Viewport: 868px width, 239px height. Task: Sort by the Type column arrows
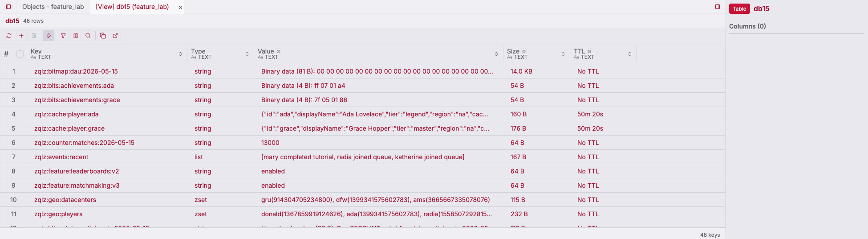247,54
